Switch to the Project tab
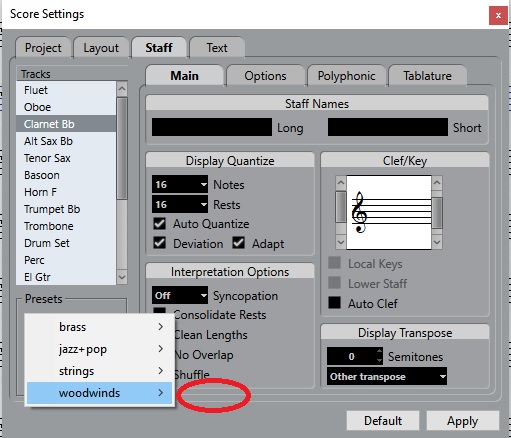The width and height of the screenshot is (511, 438). click(x=43, y=48)
